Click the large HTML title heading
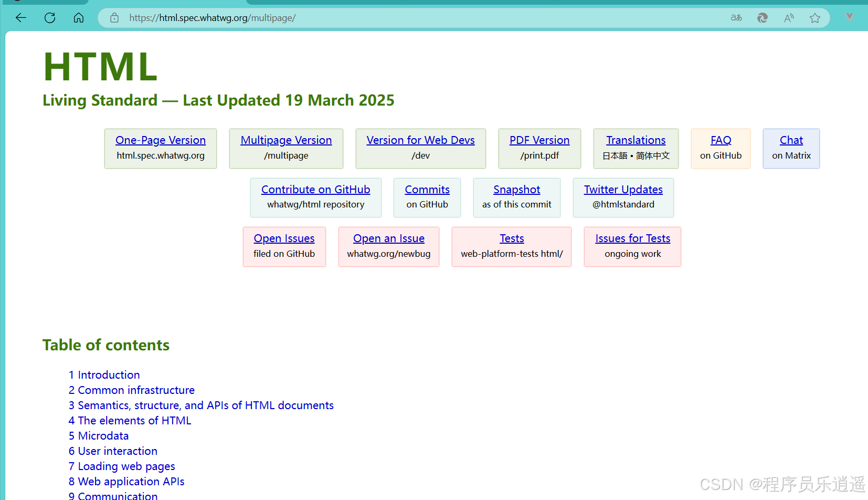 tap(100, 67)
